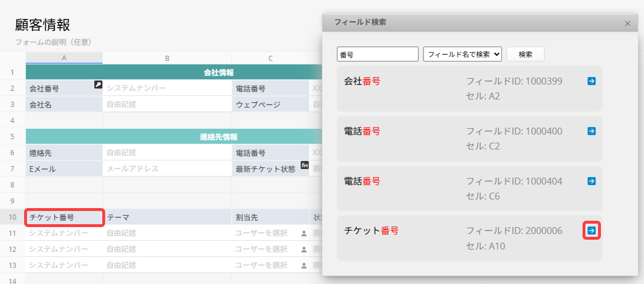Click user icon in row 11 割当先
This screenshot has height=284, width=644.
coord(304,233)
